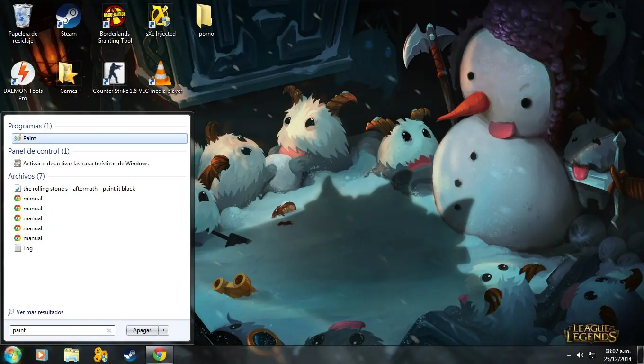
Task: Click the Archivos (7) results header
Action: [27, 176]
